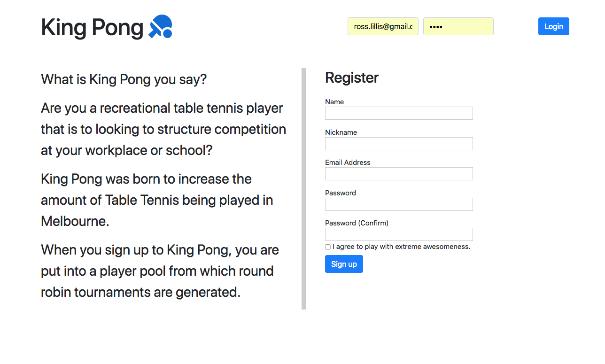Submit with the Sign up button
Screen dimensions: 605x364
click(x=344, y=264)
